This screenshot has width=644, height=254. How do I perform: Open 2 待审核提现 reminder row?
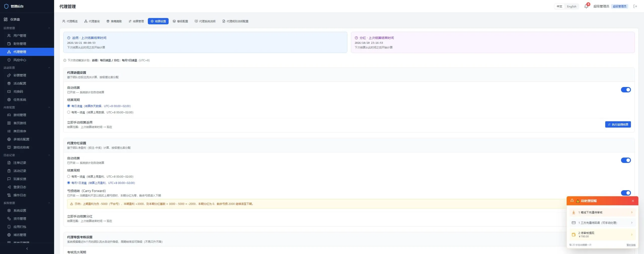[x=602, y=235]
